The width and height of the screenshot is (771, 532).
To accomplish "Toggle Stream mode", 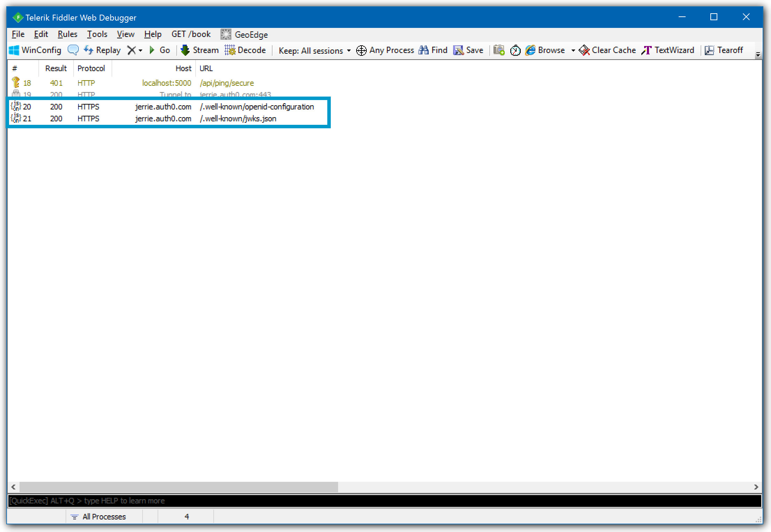I will point(200,50).
